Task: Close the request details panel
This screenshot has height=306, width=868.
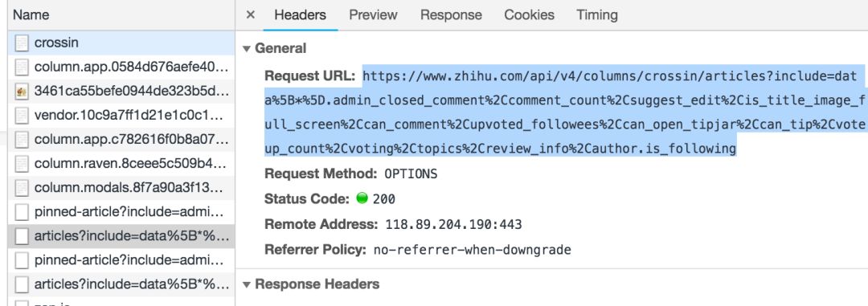Action: pos(250,15)
